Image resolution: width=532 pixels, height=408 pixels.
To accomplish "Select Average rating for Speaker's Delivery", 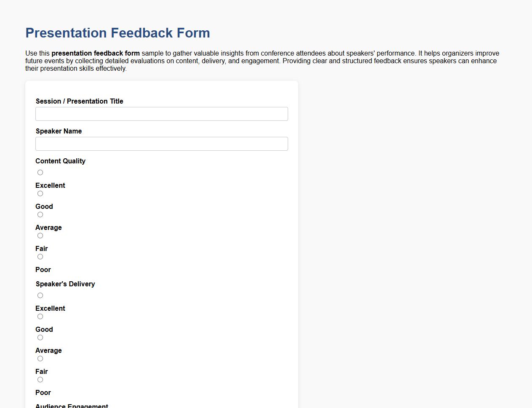I will pyautogui.click(x=40, y=337).
